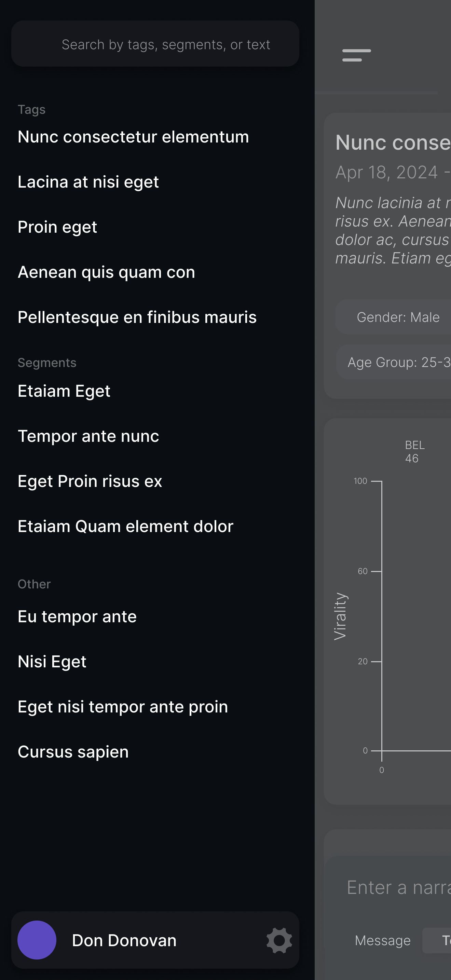Click Don Donovan's purple avatar

click(x=37, y=940)
